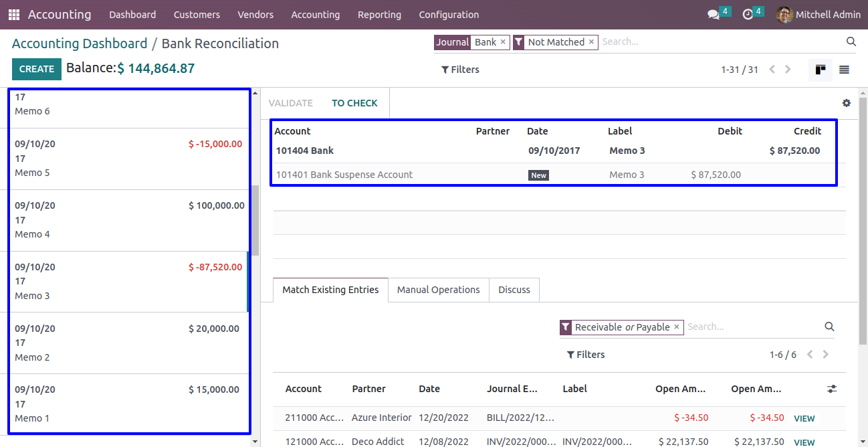Remove the Receivable or Payable filter

(x=676, y=327)
